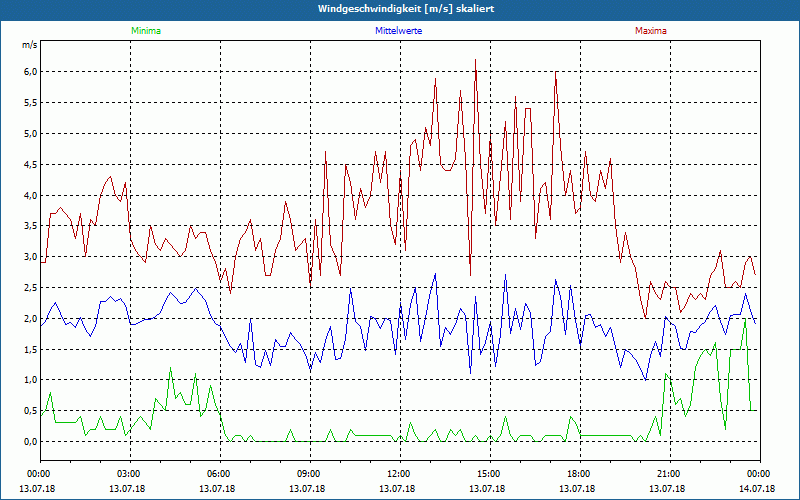Pick the 15:00 time axis label

pos(489,474)
